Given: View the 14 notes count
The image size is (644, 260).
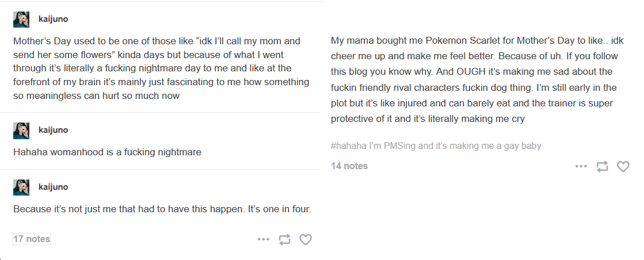Looking at the screenshot, I should click(349, 166).
